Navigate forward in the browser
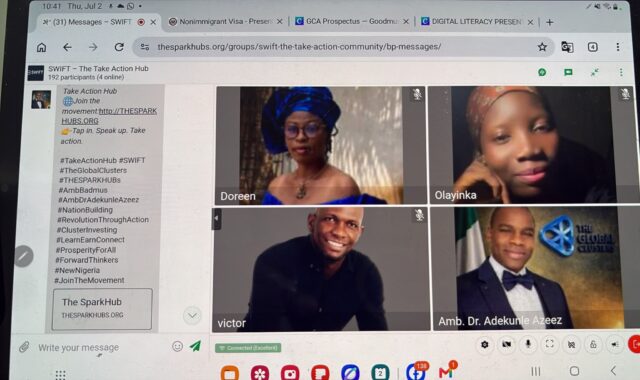The height and width of the screenshot is (380, 640). (93, 47)
